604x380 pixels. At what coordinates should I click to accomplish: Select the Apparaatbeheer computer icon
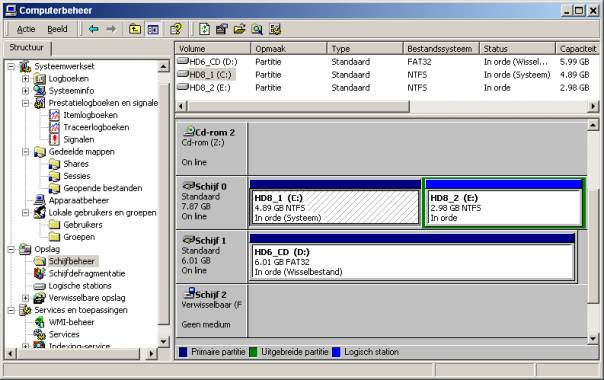pyautogui.click(x=40, y=200)
